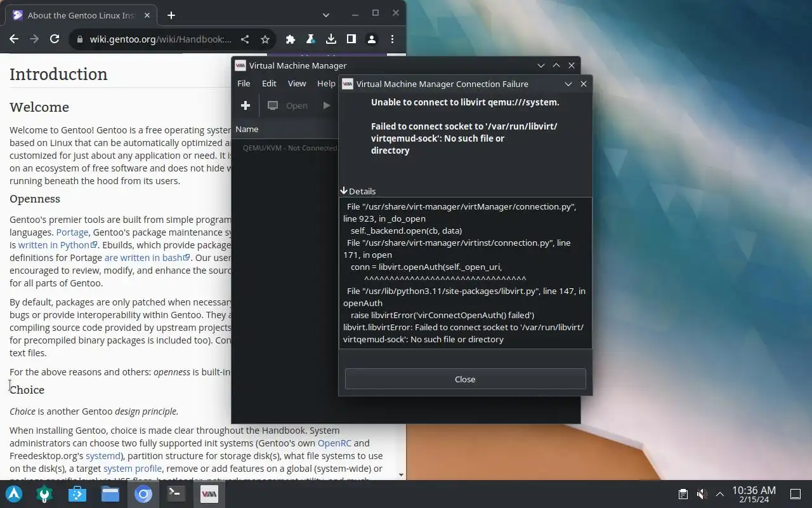Click Chrome's forward navigation arrow
The image size is (812, 508).
click(x=34, y=39)
